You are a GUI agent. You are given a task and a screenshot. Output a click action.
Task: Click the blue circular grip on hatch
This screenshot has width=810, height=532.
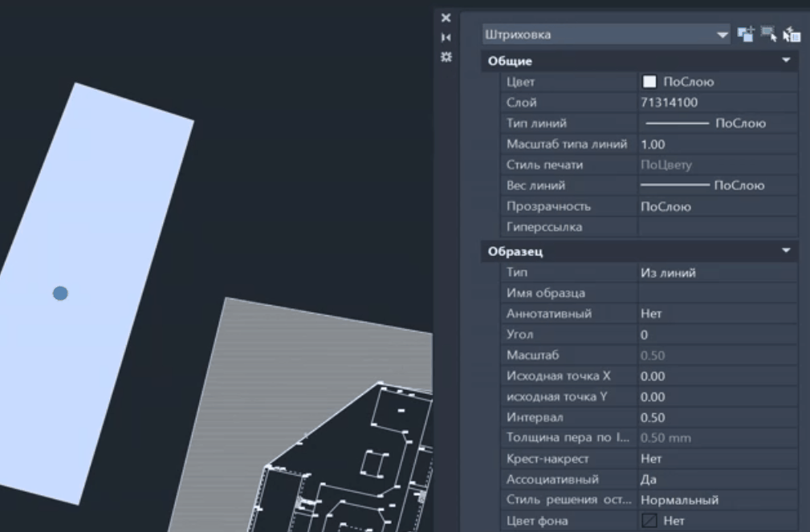click(60, 294)
